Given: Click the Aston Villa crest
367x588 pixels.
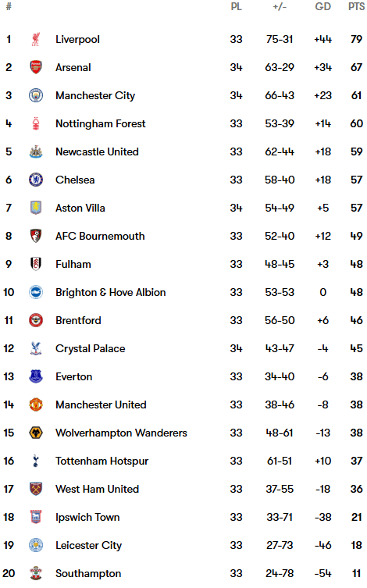Looking at the screenshot, I should [36, 208].
